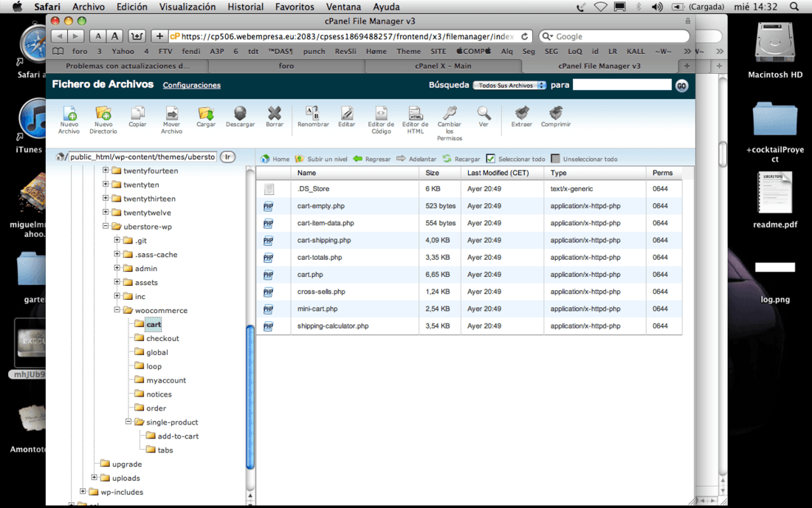812x508 pixels.
Task: Click the Mover Archivo icon
Action: [x=171, y=120]
